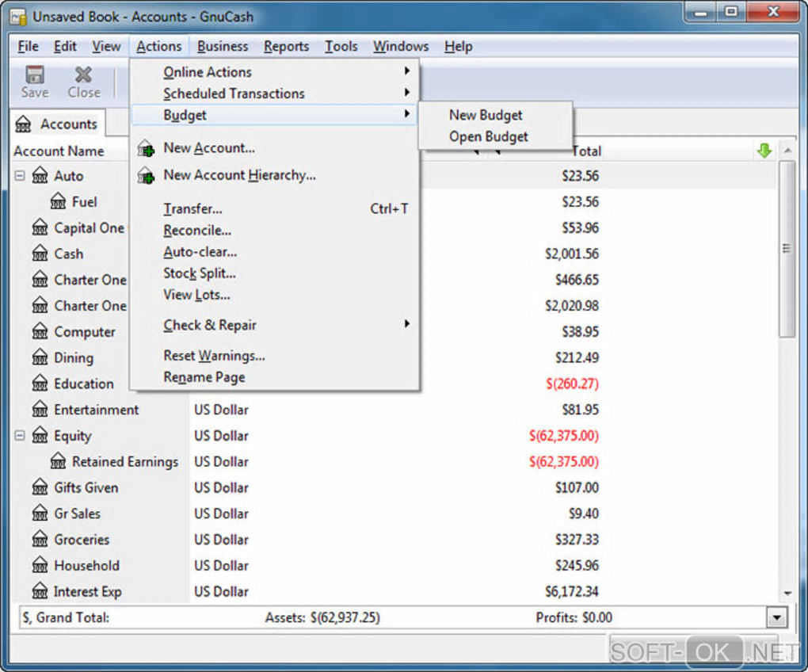Expand the Check & Repair submenu arrow

(x=407, y=324)
